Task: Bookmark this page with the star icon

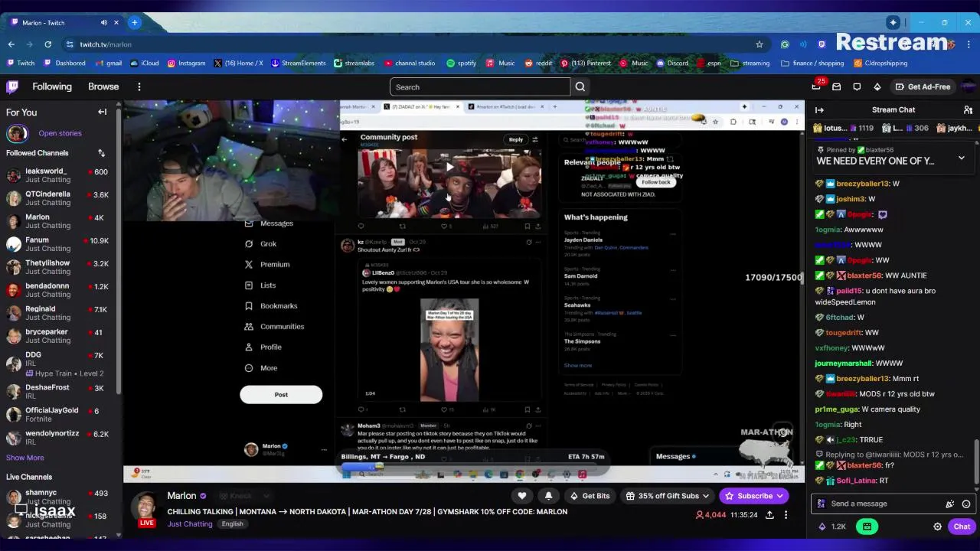Action: click(x=759, y=44)
